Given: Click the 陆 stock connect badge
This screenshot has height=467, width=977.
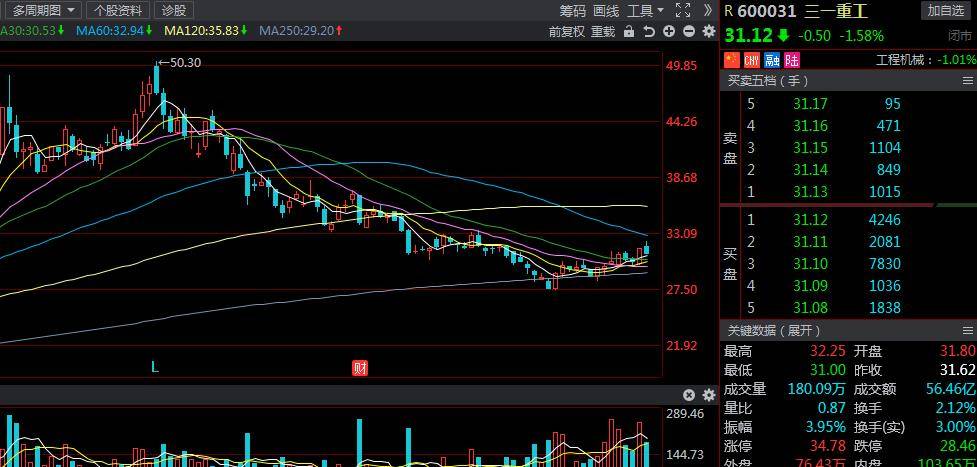Looking at the screenshot, I should [x=792, y=60].
